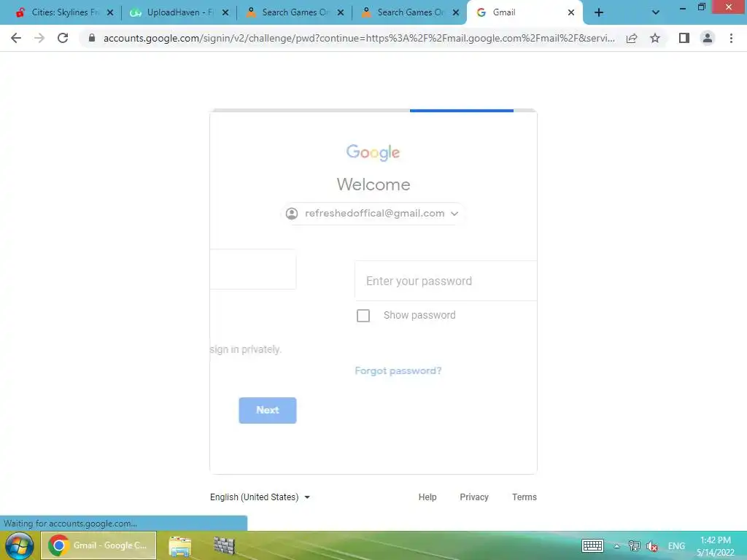Open the Terms link

[524, 497]
